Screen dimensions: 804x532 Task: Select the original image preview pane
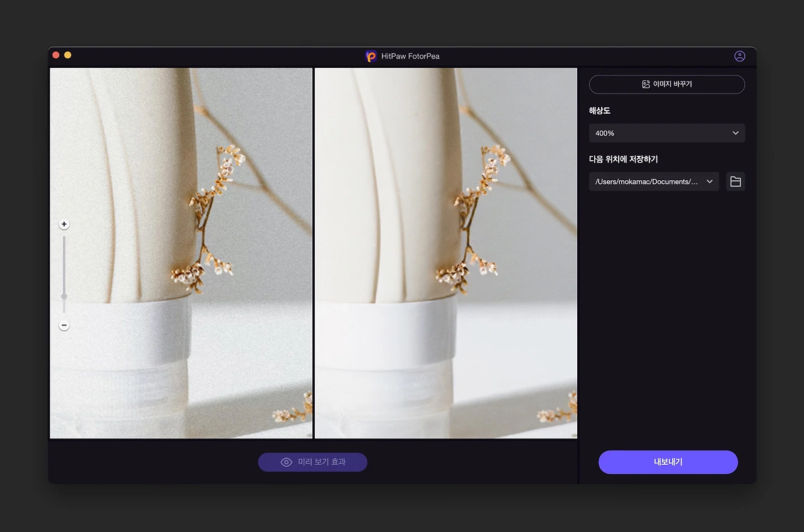pyautogui.click(x=181, y=253)
